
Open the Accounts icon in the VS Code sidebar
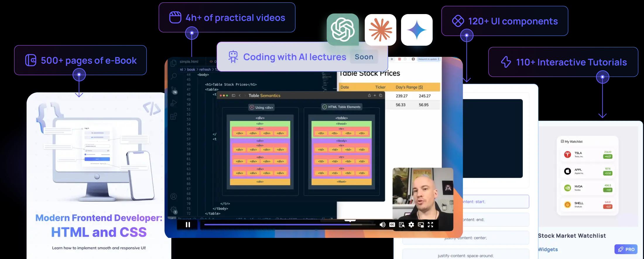coord(174,196)
